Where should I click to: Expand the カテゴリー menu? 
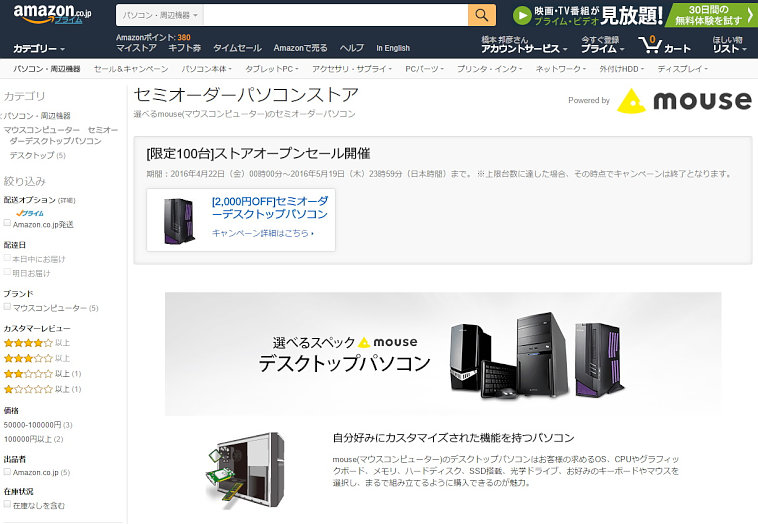[39, 49]
